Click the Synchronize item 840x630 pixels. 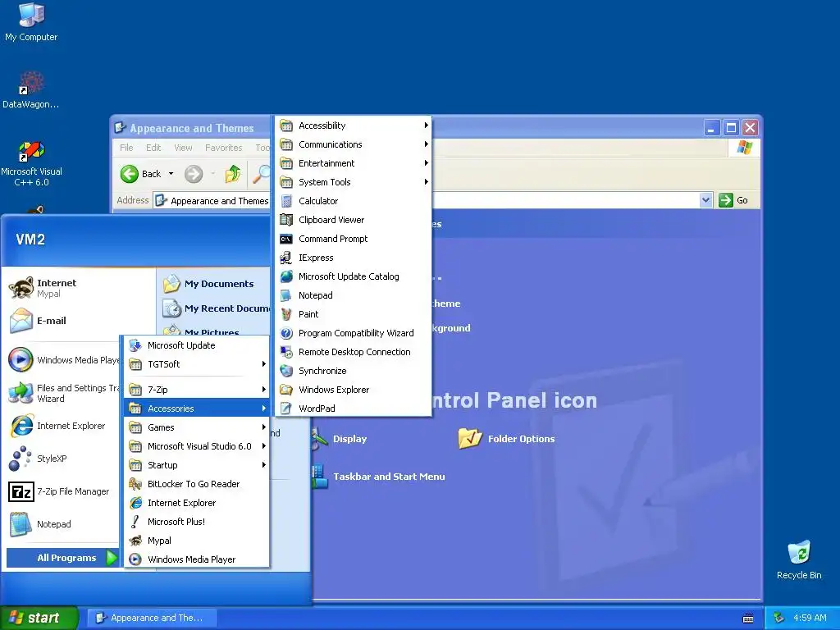point(353,371)
